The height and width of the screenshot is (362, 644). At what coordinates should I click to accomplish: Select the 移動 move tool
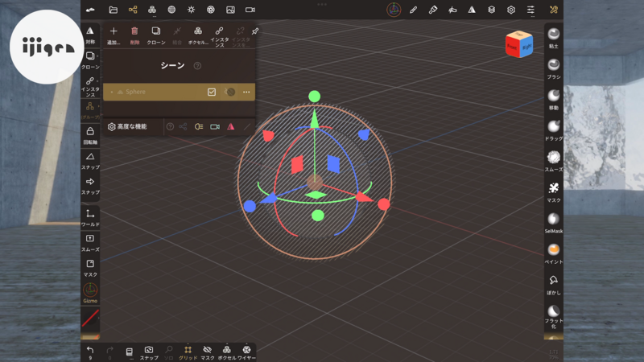(554, 100)
